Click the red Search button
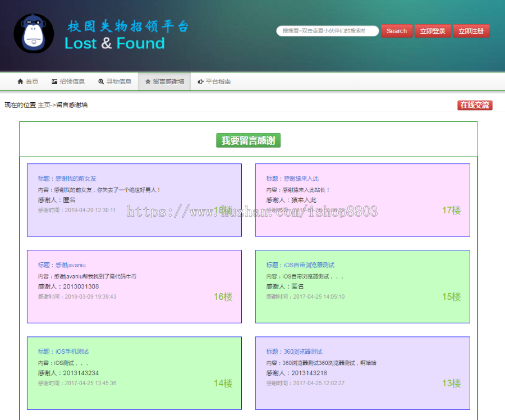Screen dimensions: 505x420 [397, 31]
